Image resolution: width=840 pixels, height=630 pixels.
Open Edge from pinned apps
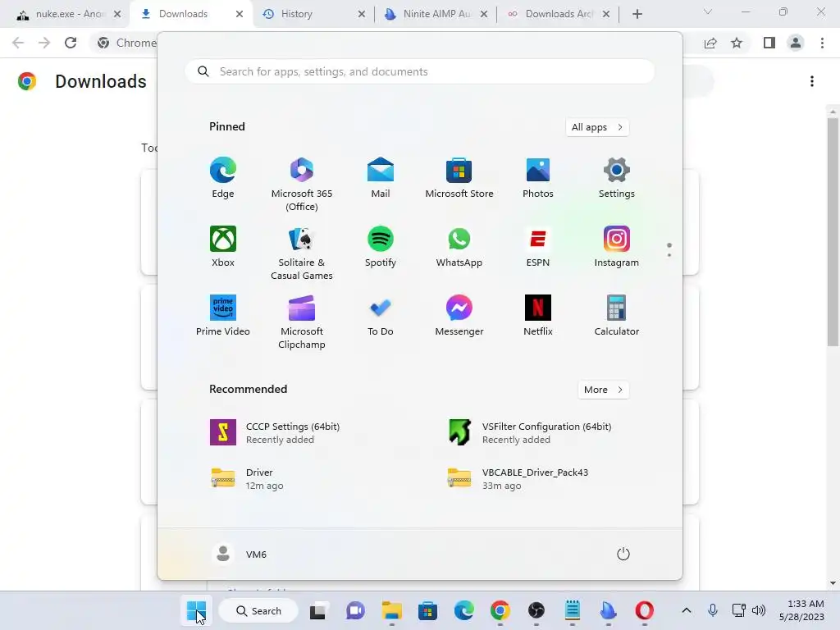(x=223, y=178)
